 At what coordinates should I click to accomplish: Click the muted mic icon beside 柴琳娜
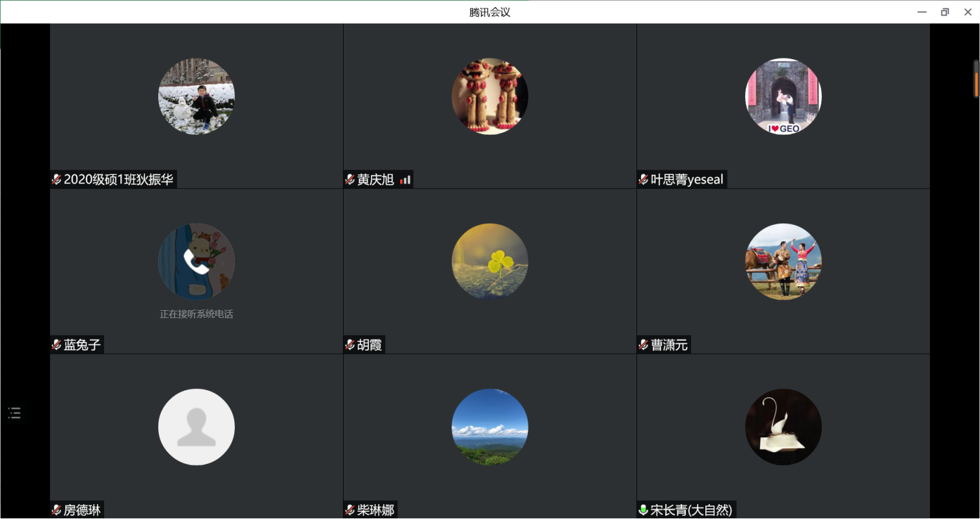tap(350, 510)
